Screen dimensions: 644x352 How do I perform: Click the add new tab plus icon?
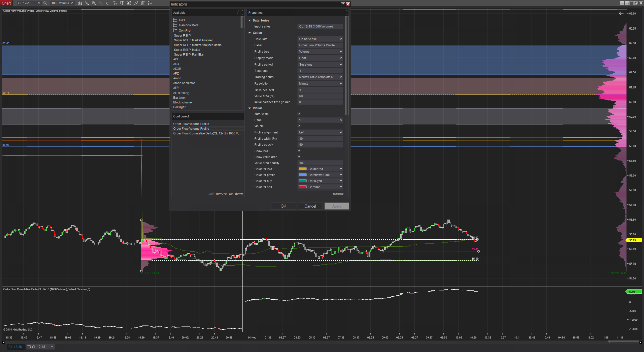tap(52, 347)
